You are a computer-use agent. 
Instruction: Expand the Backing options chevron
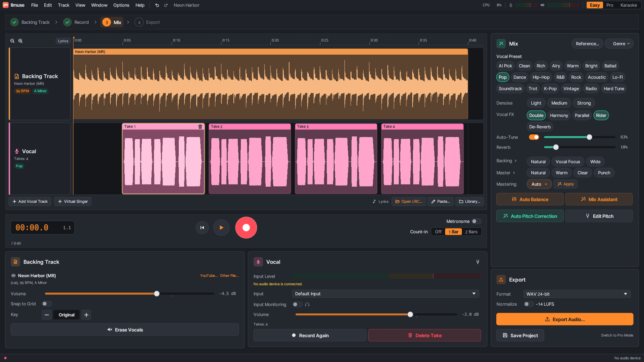(516, 161)
